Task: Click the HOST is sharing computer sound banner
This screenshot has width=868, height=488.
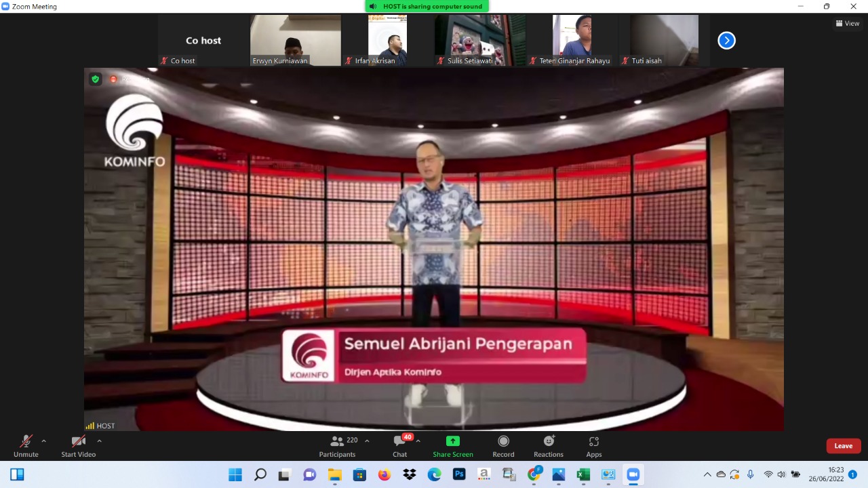Action: [x=427, y=6]
